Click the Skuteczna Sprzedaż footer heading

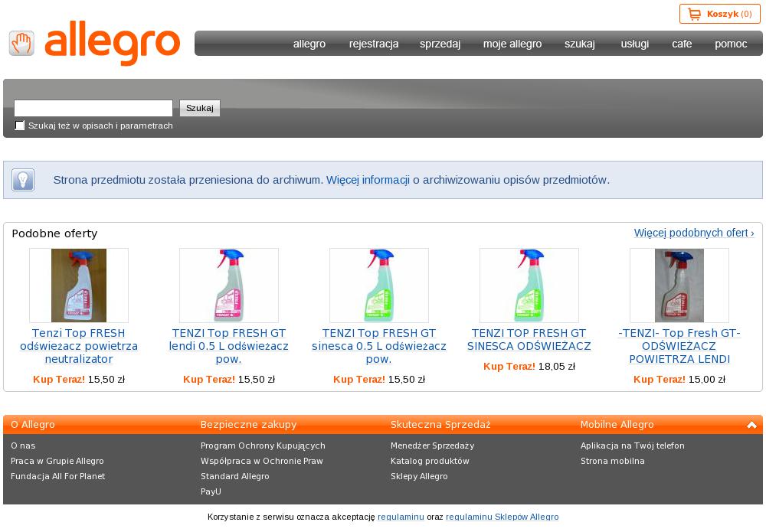[x=440, y=425]
